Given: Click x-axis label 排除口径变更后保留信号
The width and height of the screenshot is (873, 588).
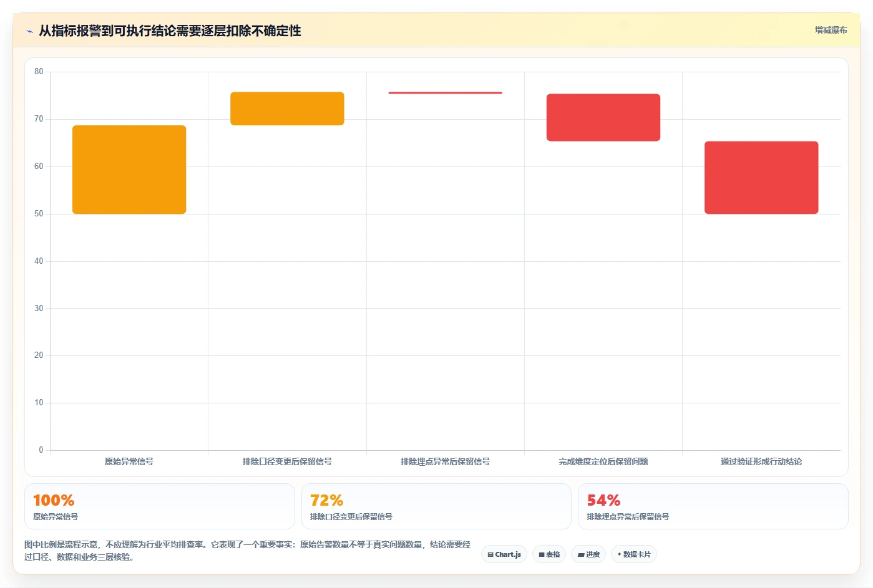Looking at the screenshot, I should click(287, 461).
